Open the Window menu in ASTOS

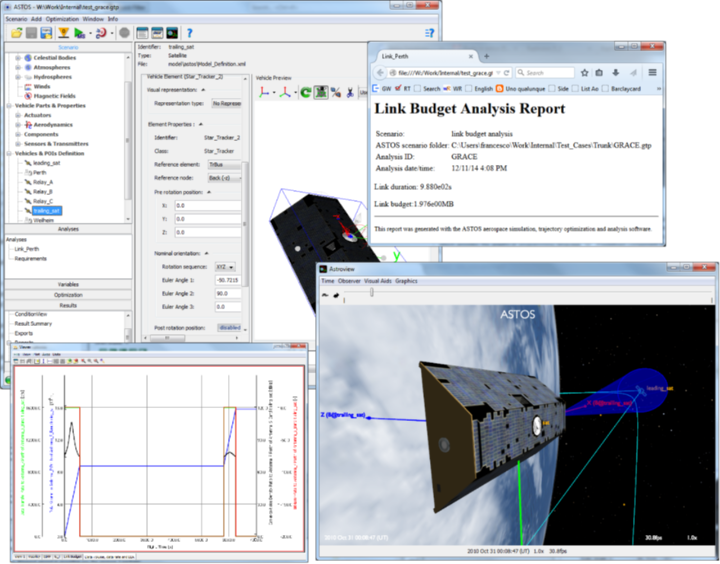tap(93, 19)
